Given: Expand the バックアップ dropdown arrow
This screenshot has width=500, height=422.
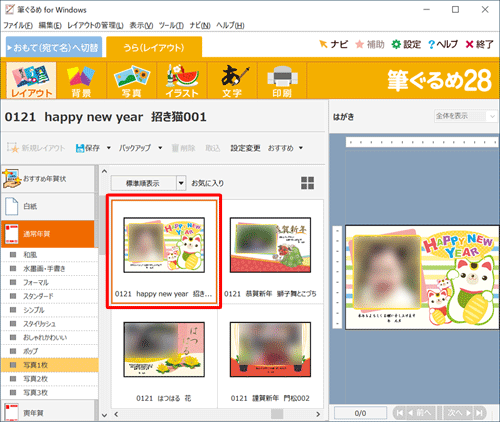Looking at the screenshot, I should 160,148.
